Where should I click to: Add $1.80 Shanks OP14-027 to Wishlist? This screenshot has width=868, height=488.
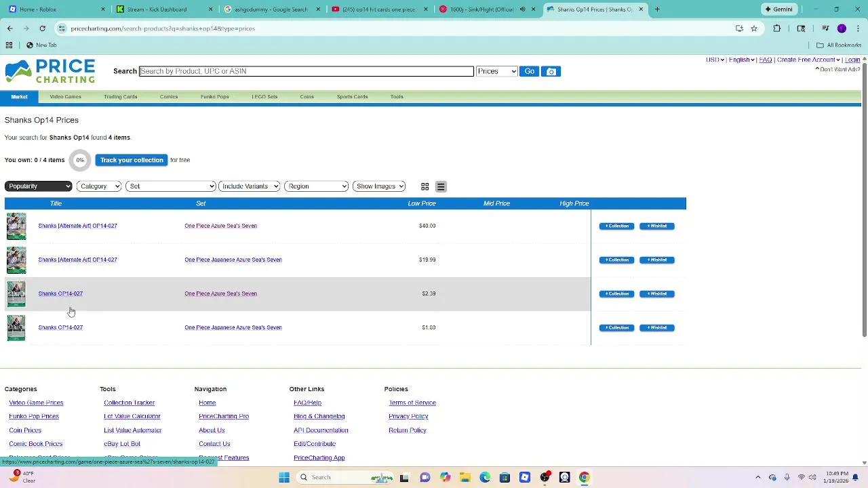(x=656, y=327)
